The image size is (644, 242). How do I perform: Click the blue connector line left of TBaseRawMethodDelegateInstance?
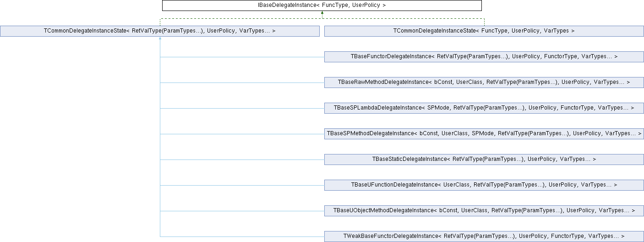tap(242, 83)
